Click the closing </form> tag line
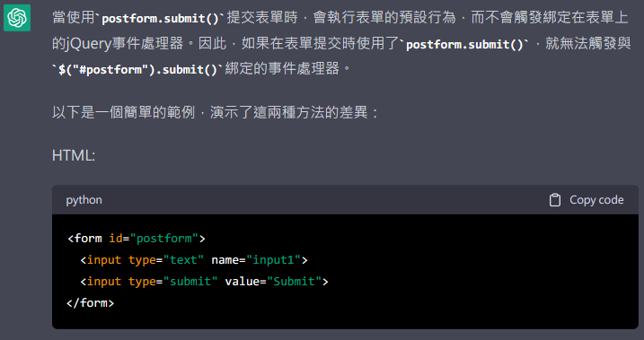This screenshot has height=340, width=644. tap(91, 302)
